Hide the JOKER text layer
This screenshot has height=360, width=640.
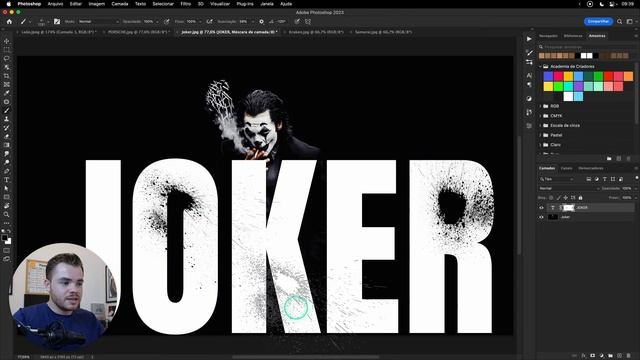click(542, 208)
